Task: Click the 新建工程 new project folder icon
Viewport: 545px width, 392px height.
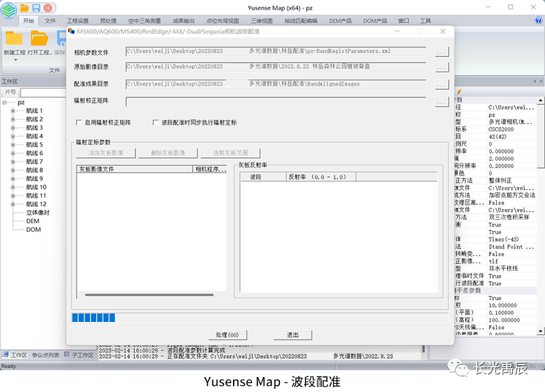Action: point(14,39)
